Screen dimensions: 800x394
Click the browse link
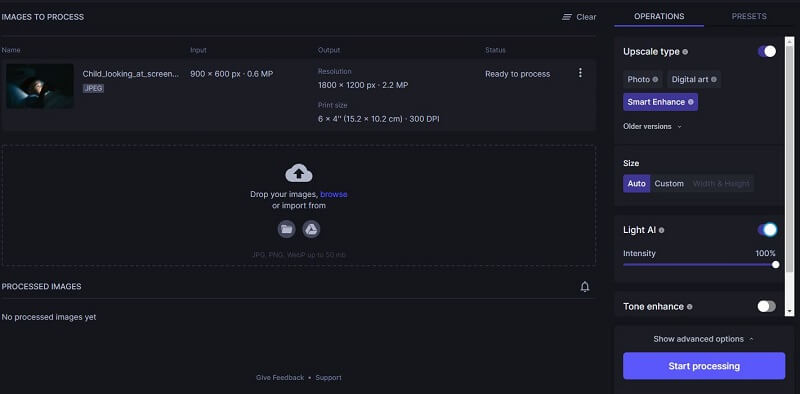334,194
